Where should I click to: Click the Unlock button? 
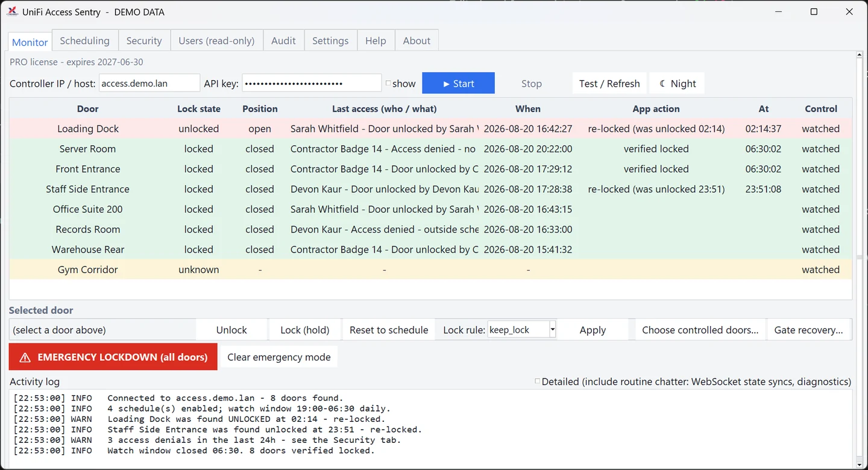[231, 330]
